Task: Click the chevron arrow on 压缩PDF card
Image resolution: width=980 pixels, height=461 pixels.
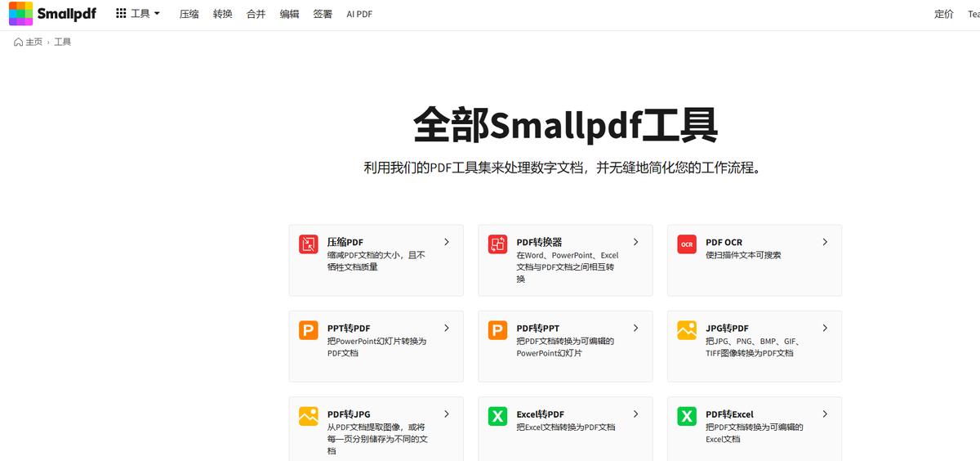Action: tap(447, 242)
